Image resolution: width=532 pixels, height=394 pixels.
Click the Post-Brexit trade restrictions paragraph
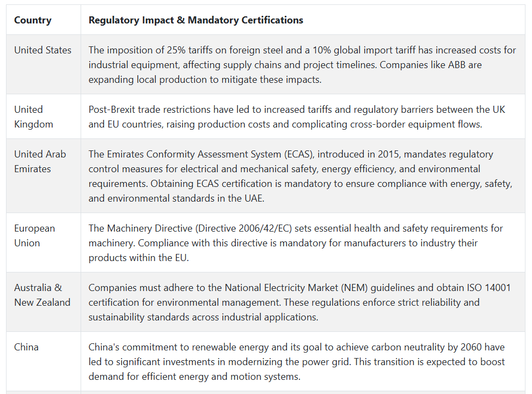click(x=297, y=117)
